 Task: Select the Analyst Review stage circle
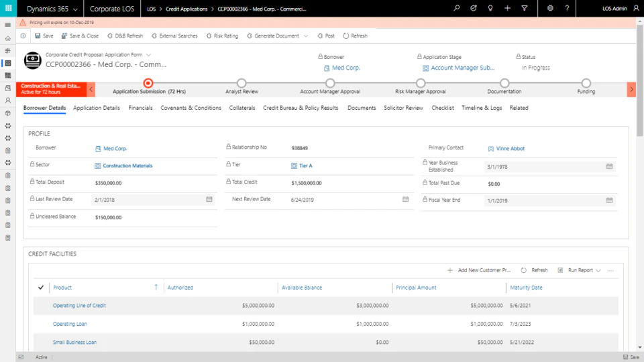pyautogui.click(x=241, y=83)
